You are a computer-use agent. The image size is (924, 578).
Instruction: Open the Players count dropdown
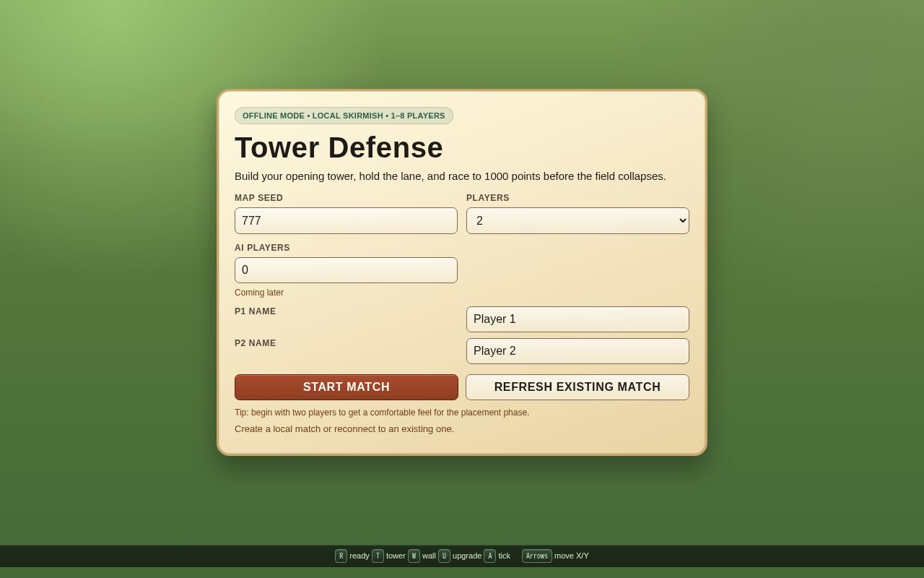point(577,221)
